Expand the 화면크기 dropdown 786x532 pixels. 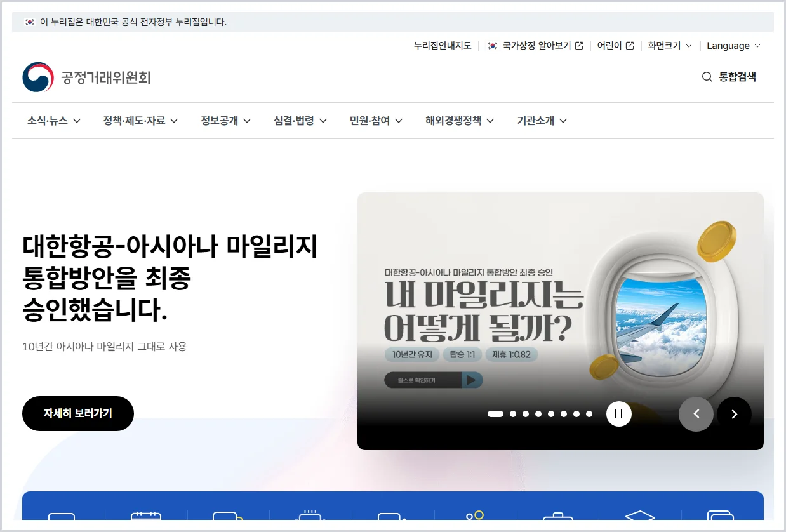coord(689,46)
